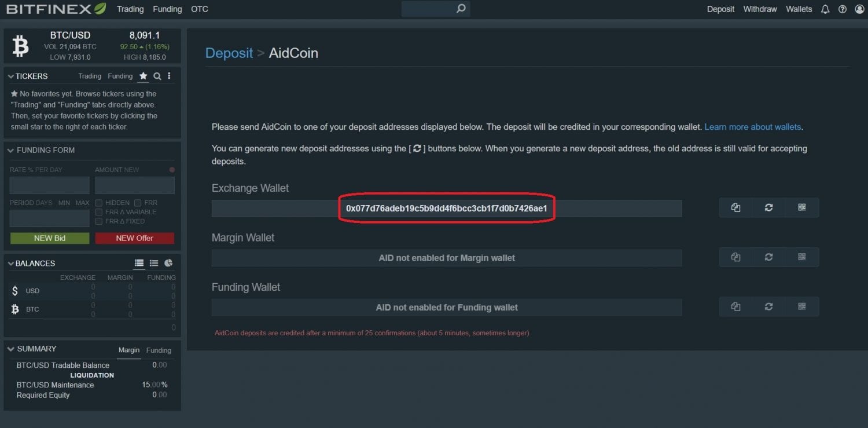Image resolution: width=868 pixels, height=428 pixels.
Task: Open the OTC menu
Action: point(200,9)
